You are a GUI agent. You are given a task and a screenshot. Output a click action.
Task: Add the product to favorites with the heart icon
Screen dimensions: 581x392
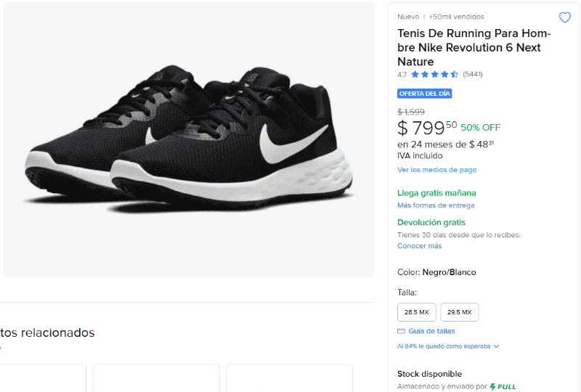point(564,17)
